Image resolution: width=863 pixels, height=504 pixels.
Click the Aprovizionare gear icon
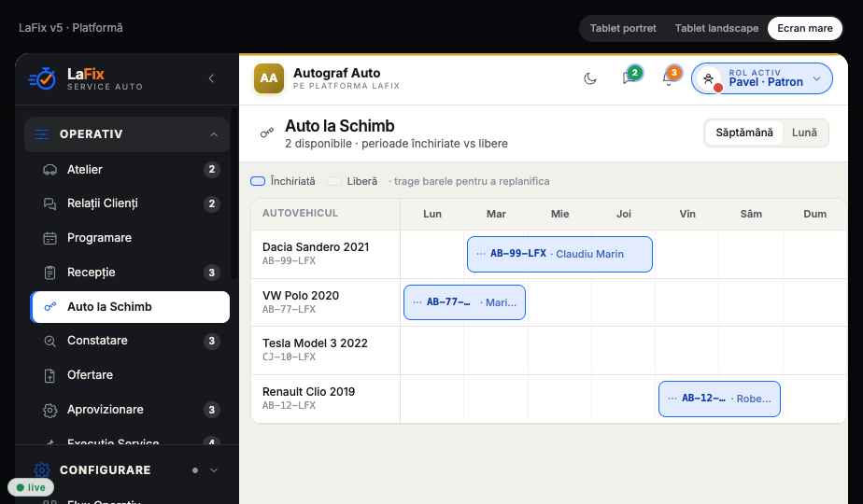(50, 410)
